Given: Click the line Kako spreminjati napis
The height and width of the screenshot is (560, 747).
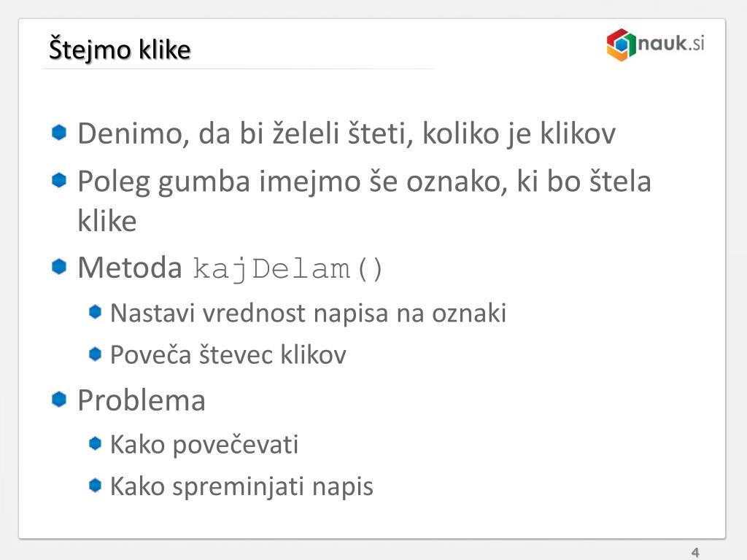Looking at the screenshot, I should tap(241, 487).
